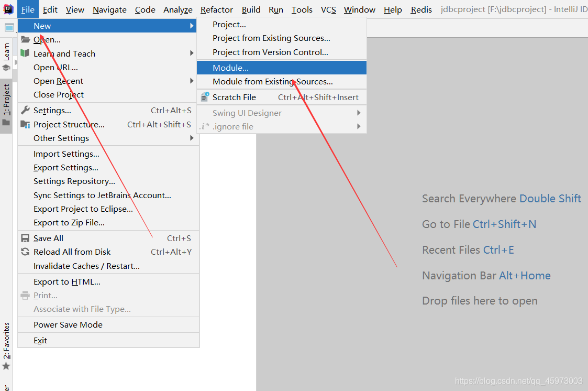The width and height of the screenshot is (588, 391).
Task: Open the Refactor menu
Action: pos(217,9)
